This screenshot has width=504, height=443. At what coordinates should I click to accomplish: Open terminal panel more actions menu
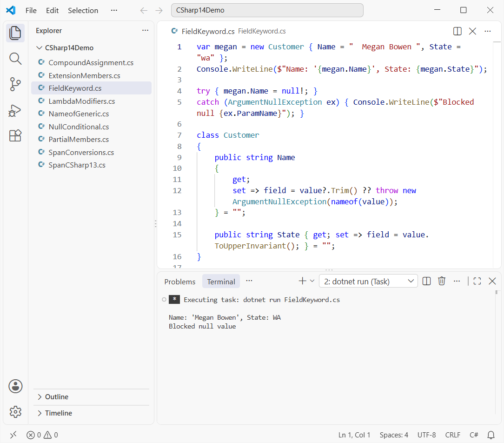pyautogui.click(x=457, y=281)
